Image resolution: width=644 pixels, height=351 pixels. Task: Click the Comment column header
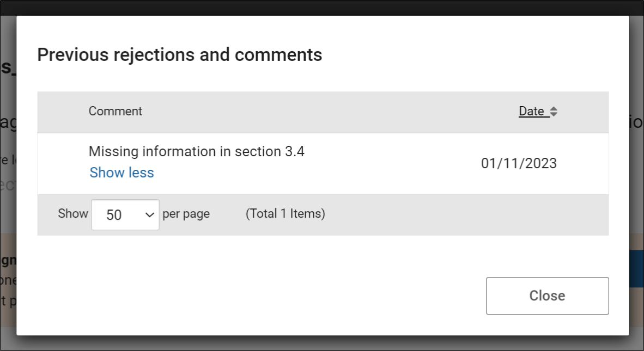pos(115,111)
